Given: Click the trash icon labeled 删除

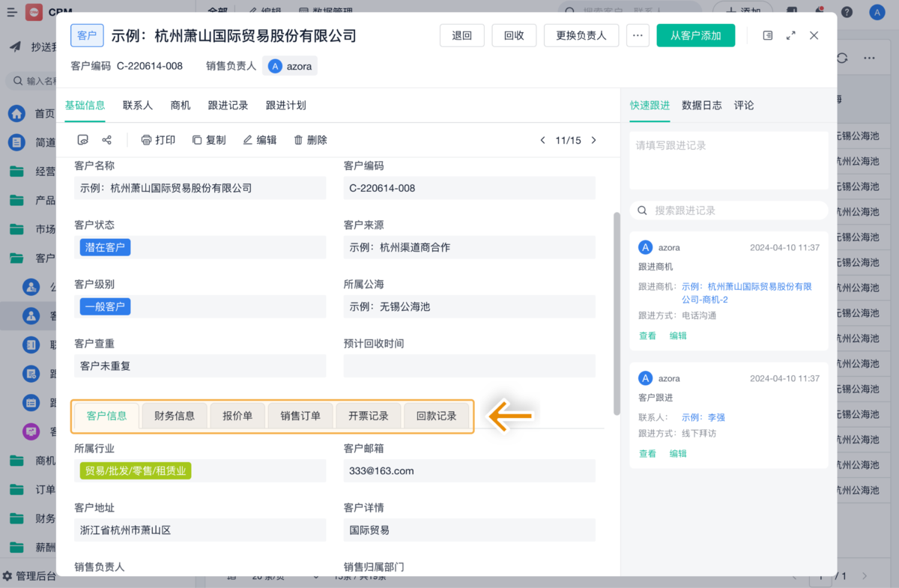Looking at the screenshot, I should tap(298, 140).
